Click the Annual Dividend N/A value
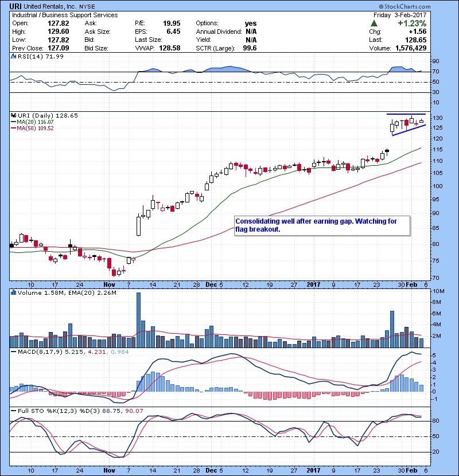 click(x=251, y=32)
